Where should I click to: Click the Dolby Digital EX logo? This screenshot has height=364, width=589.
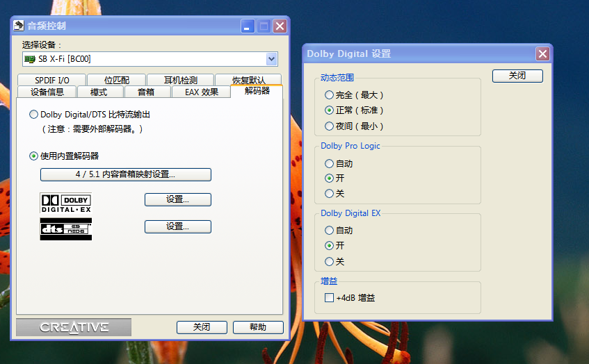(x=66, y=203)
